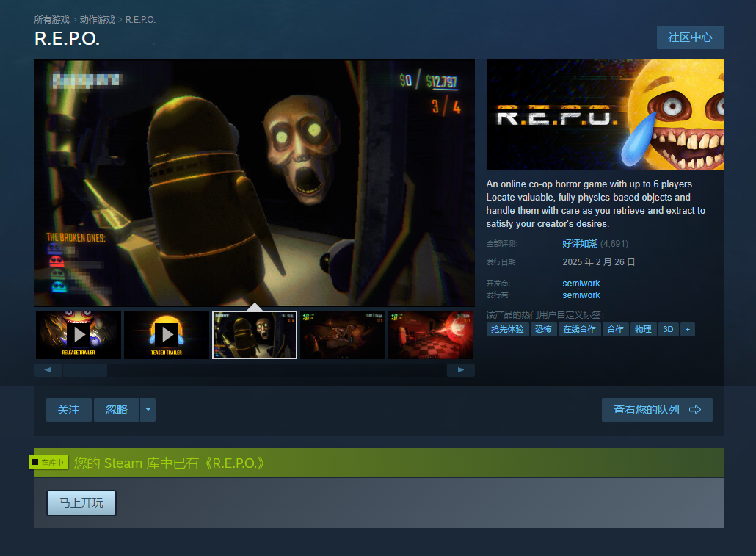Click the semiwork developer link
Screen dimensions: 756x556
point(581,284)
